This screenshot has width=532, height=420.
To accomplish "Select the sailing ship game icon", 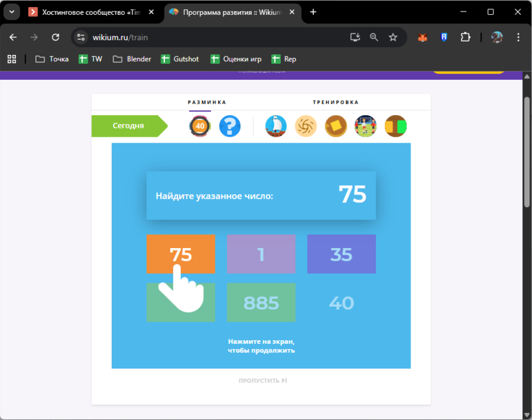I will 276,126.
